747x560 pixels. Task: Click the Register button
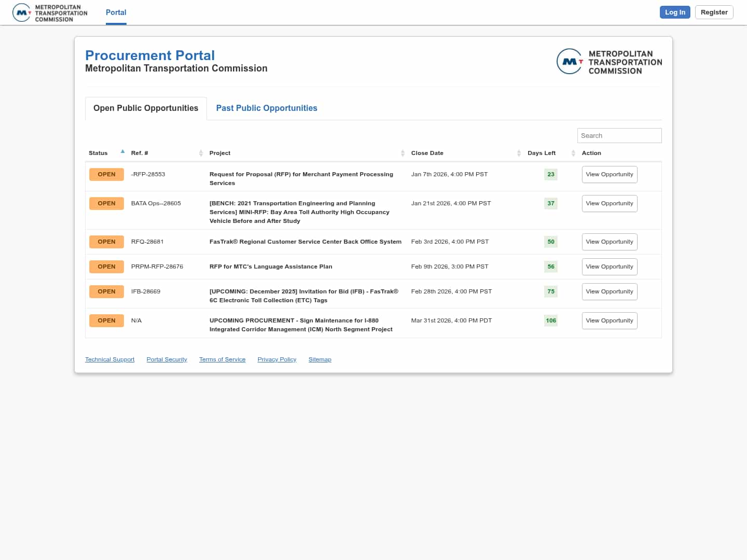tap(714, 12)
